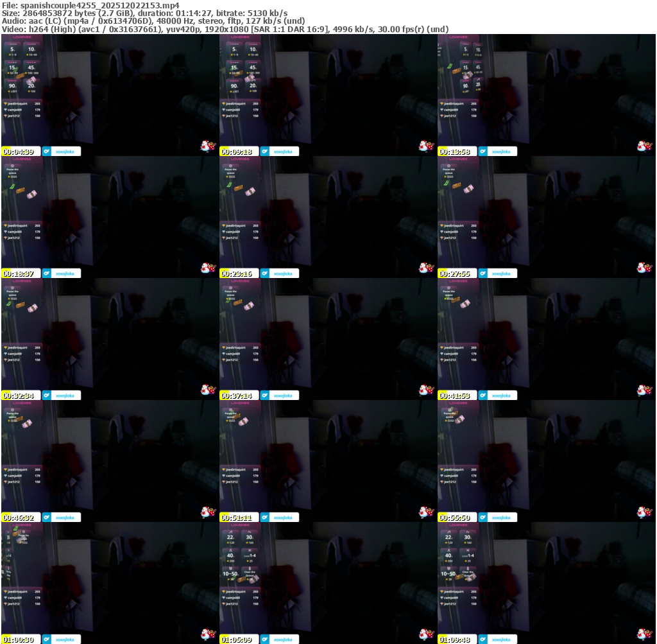Pick the frame thumbnail stamped 00:51:11
This screenshot has width=657, height=644.
pyautogui.click(x=328, y=461)
